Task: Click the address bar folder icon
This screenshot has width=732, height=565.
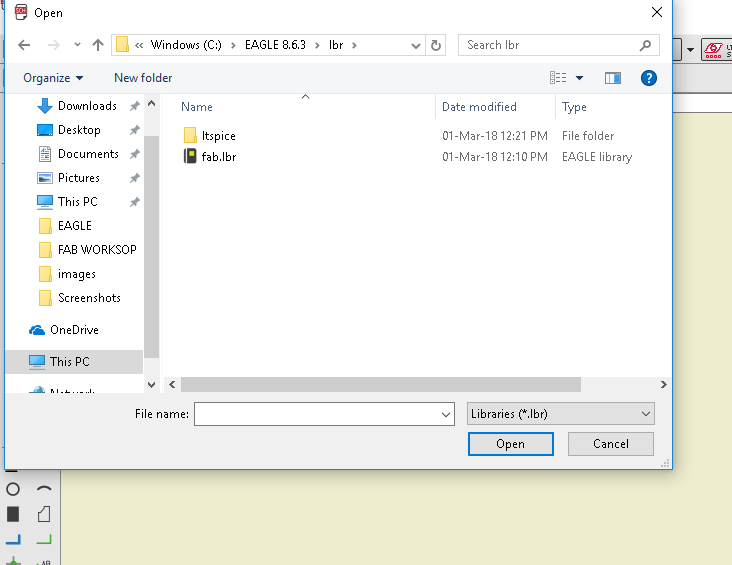Action: [122, 45]
